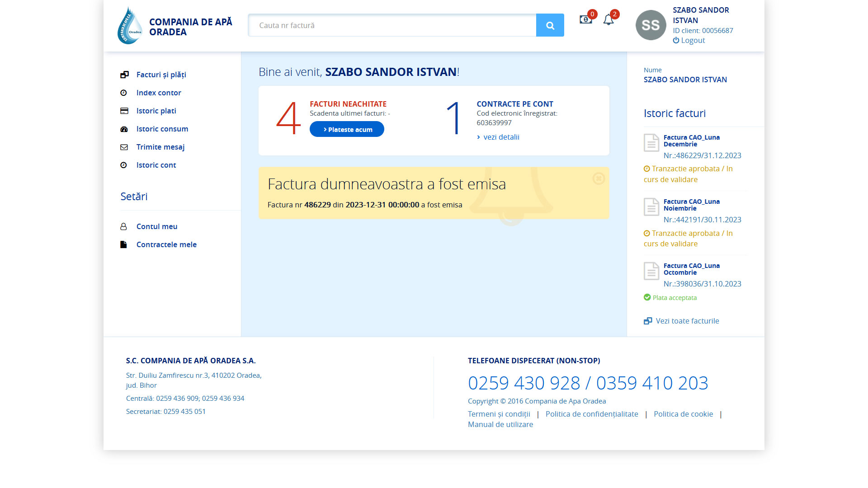Open Istoric consum section

click(x=162, y=129)
